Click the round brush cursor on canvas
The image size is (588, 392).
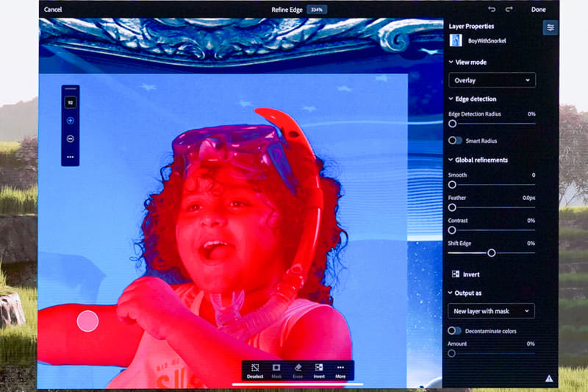(x=87, y=321)
